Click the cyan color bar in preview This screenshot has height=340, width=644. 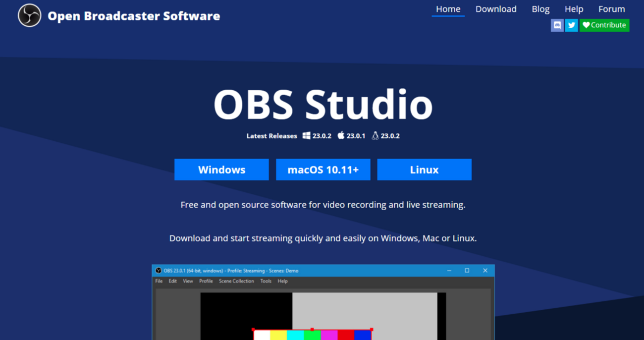pyautogui.click(x=295, y=335)
